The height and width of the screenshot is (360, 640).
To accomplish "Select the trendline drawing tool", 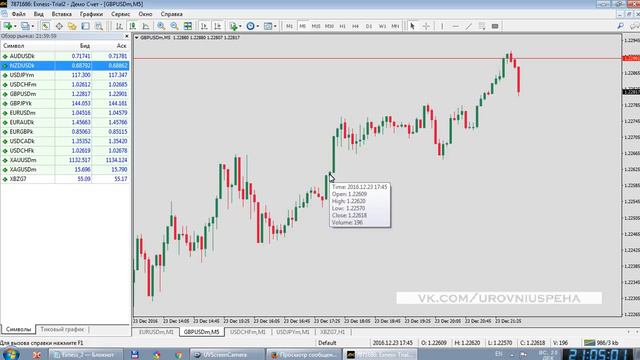I will (469, 26).
